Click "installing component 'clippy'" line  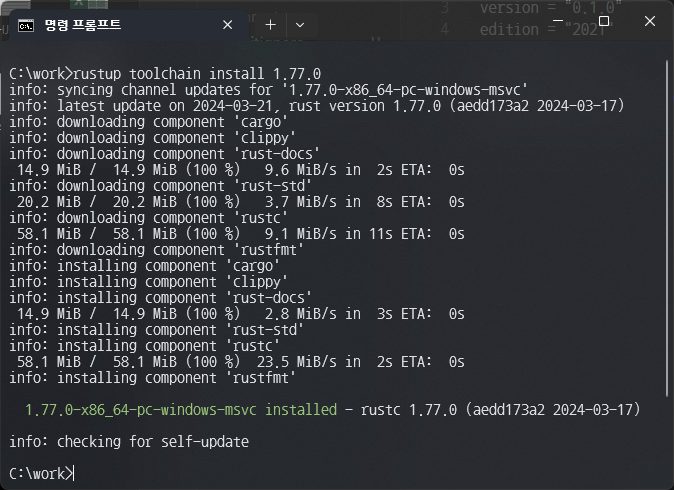click(x=148, y=282)
